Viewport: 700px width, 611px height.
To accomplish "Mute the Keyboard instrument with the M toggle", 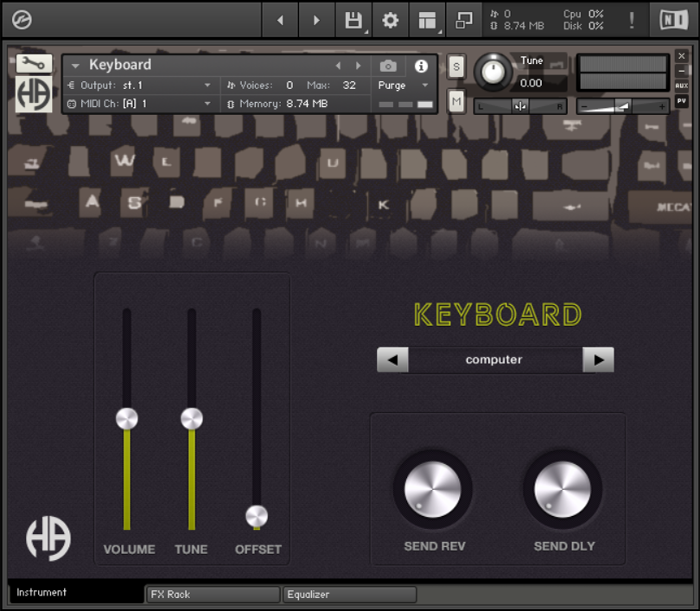I will [455, 101].
